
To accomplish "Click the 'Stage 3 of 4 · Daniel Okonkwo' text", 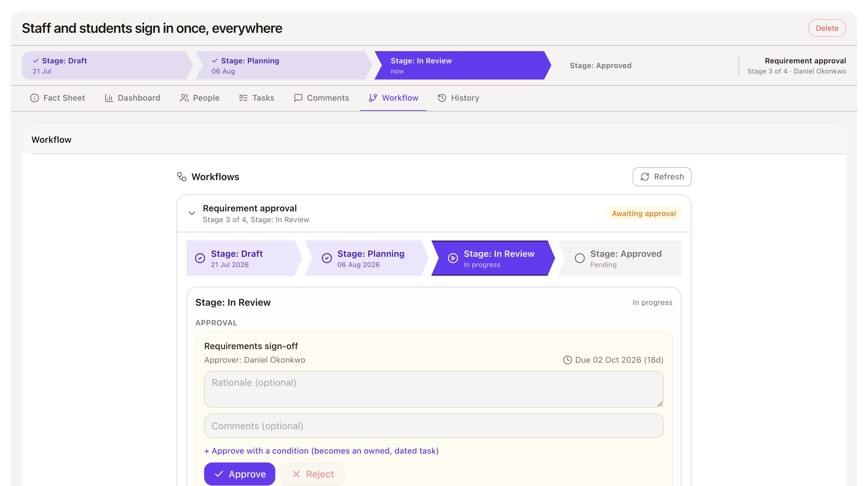I will coord(796,71).
